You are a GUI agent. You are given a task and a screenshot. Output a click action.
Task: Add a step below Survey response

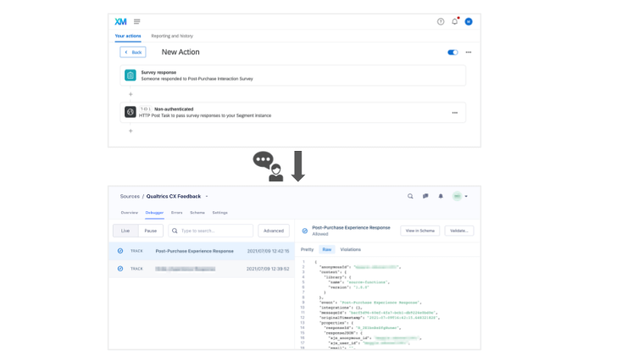point(130,94)
